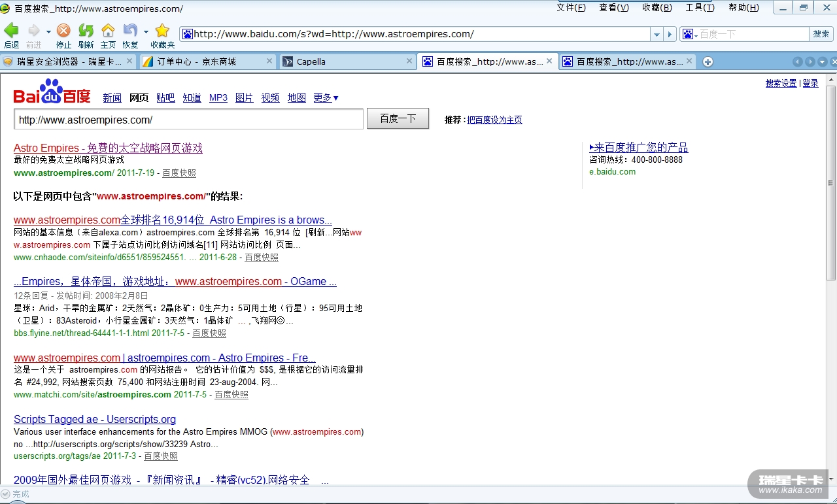Image resolution: width=837 pixels, height=504 pixels.
Task: Close the 瑞星安全浏览器 tab
Action: click(x=129, y=61)
